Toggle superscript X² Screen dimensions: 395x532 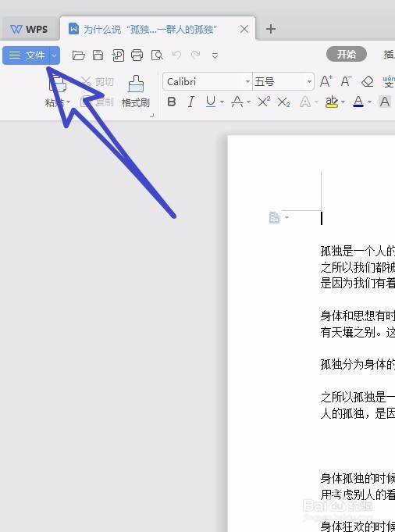(264, 102)
